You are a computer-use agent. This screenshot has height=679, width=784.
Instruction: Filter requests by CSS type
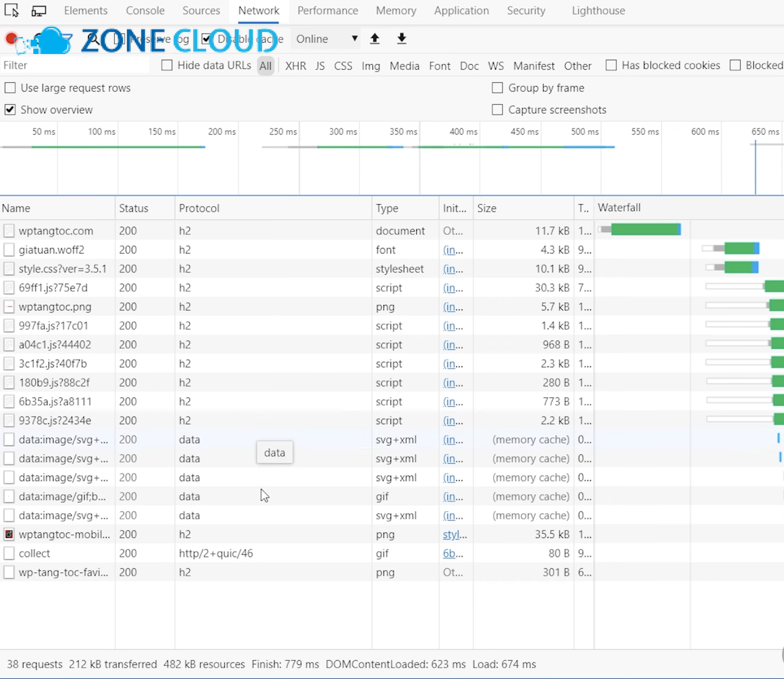(343, 66)
